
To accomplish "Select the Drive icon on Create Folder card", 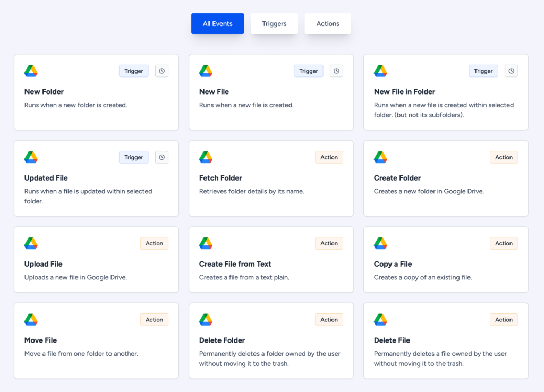I will [x=380, y=157].
